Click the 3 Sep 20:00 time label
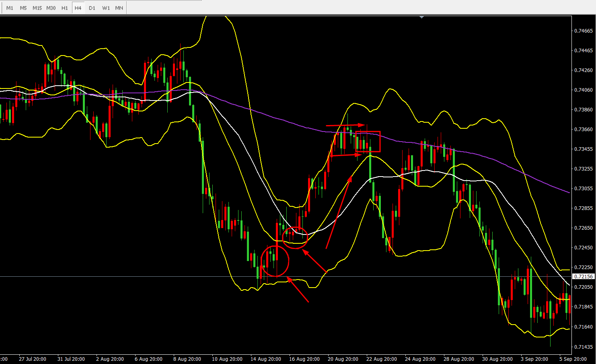The width and height of the screenshot is (596, 364). point(534,359)
